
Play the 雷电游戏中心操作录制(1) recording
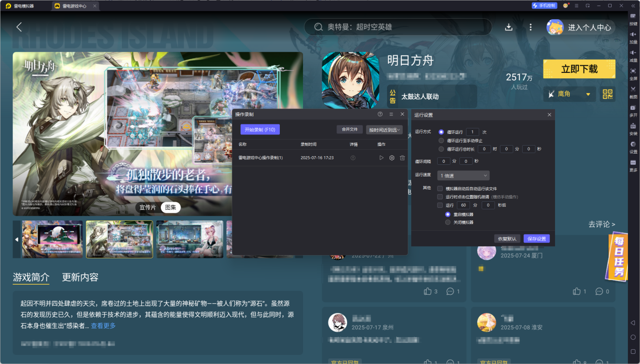point(381,158)
